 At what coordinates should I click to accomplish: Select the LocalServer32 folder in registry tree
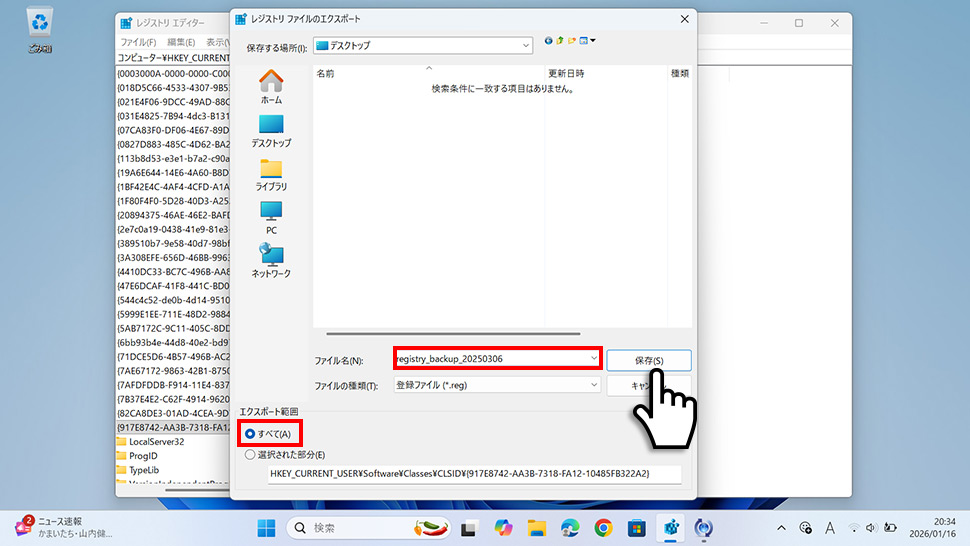157,441
